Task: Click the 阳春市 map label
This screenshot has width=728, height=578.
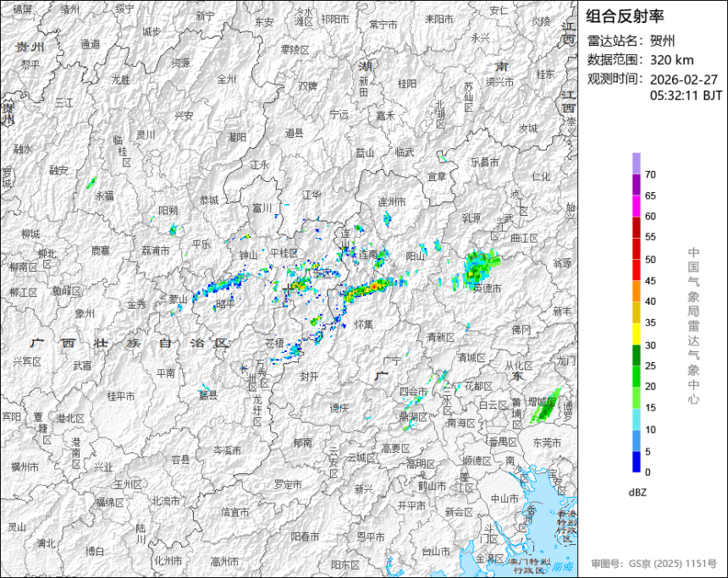Action: pyautogui.click(x=305, y=537)
